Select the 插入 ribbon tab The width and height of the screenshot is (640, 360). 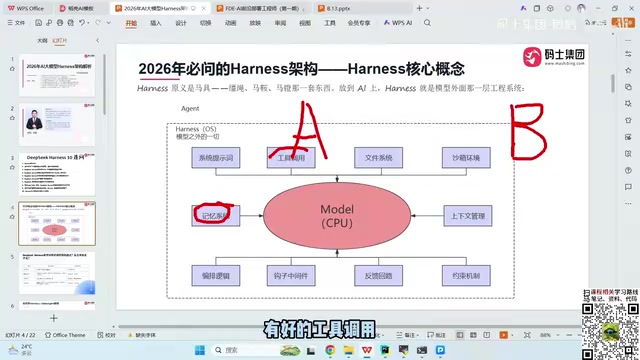(x=156, y=23)
